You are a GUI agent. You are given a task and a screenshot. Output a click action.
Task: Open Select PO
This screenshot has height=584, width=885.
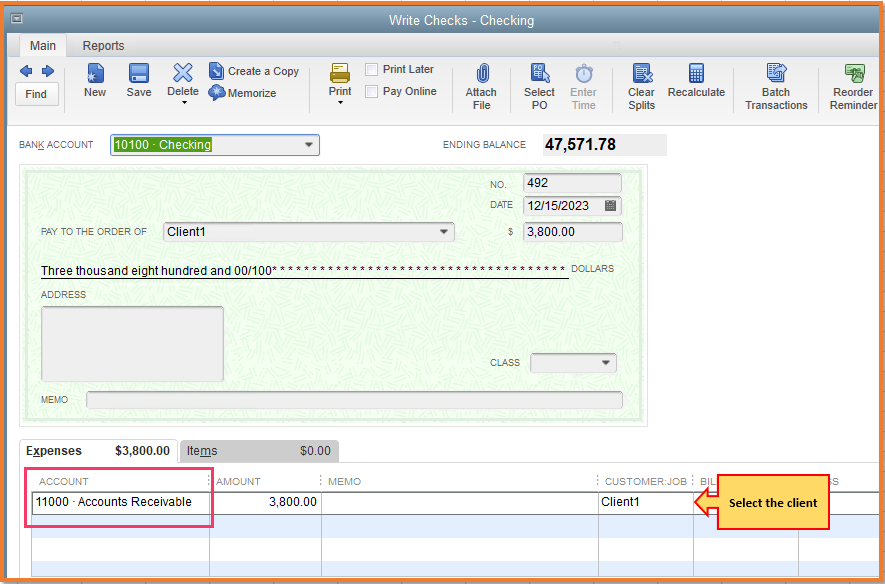click(x=540, y=86)
